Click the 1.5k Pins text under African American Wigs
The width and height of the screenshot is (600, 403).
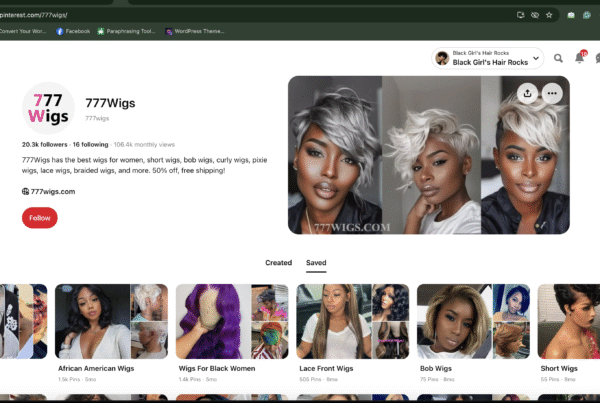click(69, 379)
